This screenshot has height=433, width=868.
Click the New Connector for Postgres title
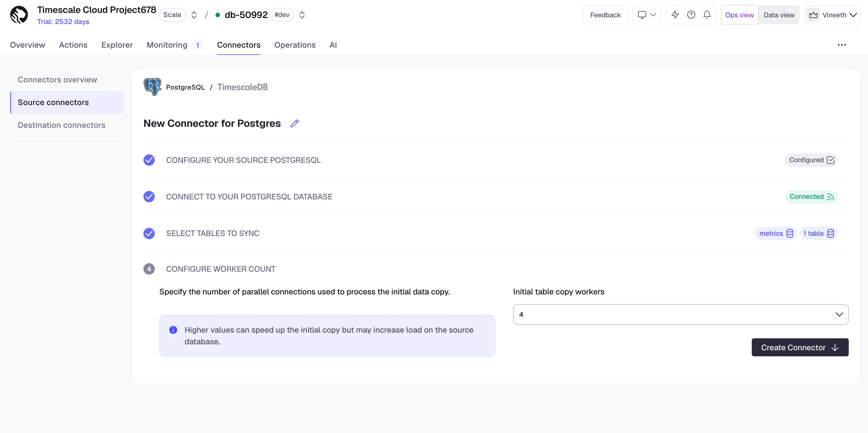coord(212,124)
